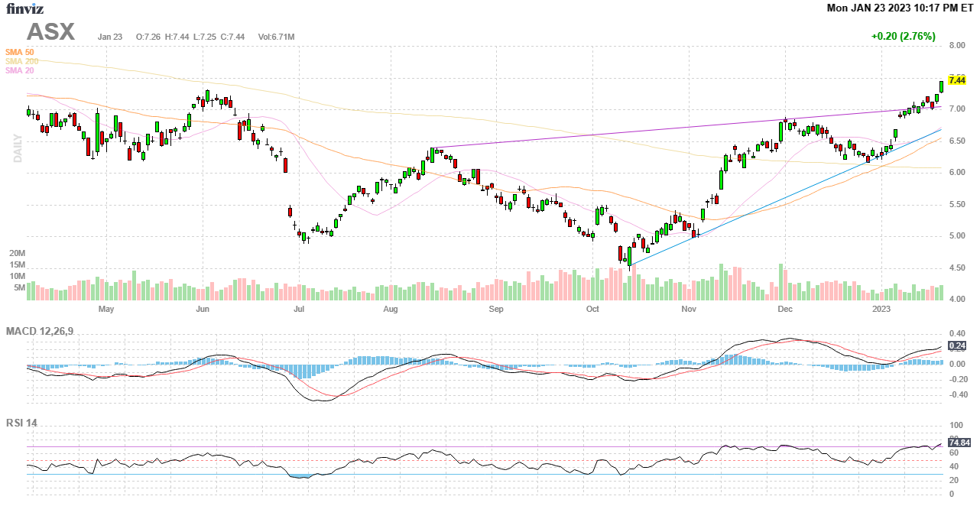Click the RSI 74.84 value badge
Screen dimensions: 980x506
tap(959, 443)
